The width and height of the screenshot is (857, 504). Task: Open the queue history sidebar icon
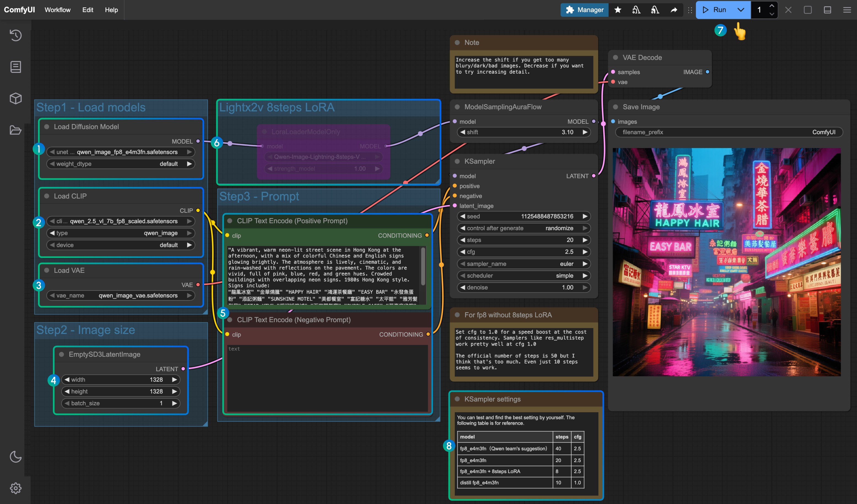16,35
